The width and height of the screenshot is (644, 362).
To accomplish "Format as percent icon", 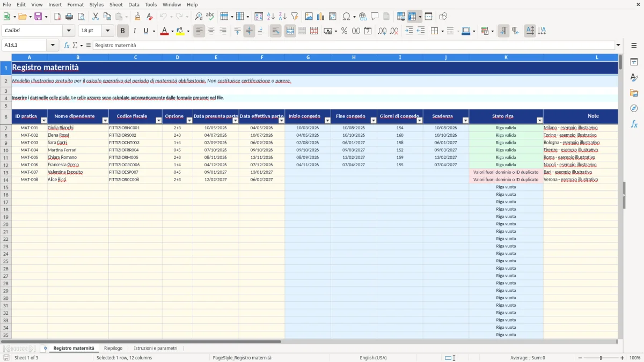I will coord(344,31).
